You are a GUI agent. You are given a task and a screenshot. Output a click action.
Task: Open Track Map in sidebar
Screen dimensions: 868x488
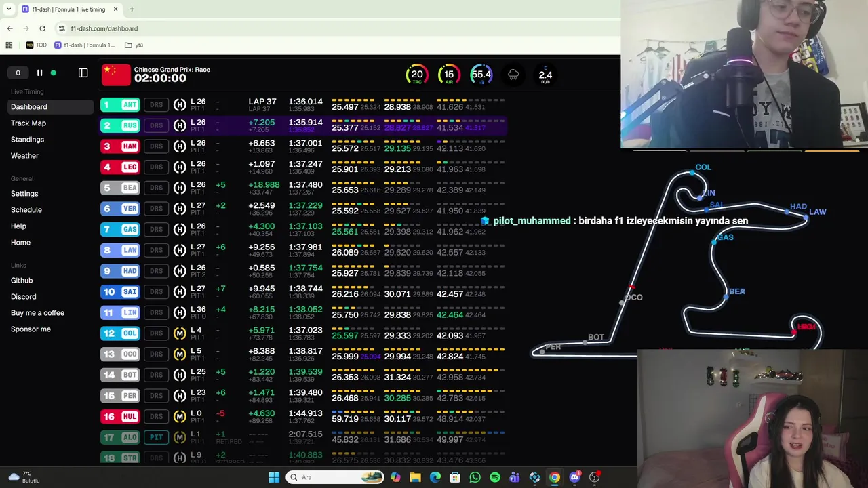tap(28, 123)
